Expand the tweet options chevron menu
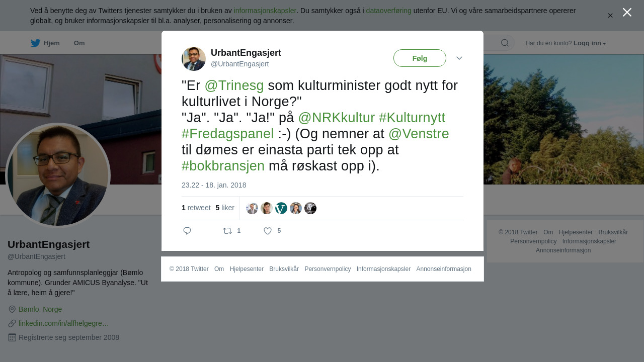The width and height of the screenshot is (644, 362). (459, 58)
